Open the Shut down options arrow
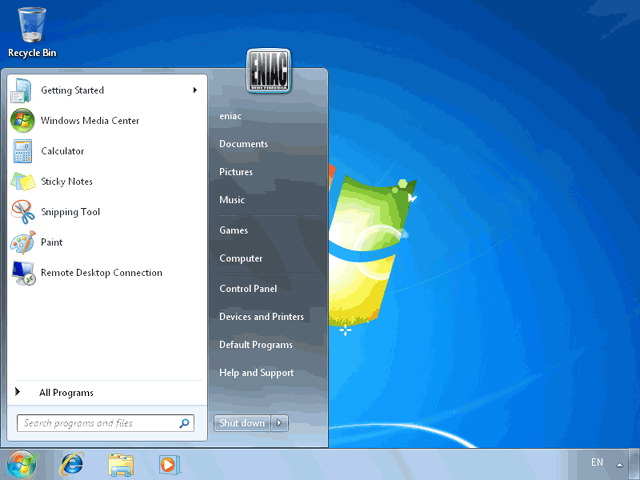The height and width of the screenshot is (480, 640). coord(280,423)
